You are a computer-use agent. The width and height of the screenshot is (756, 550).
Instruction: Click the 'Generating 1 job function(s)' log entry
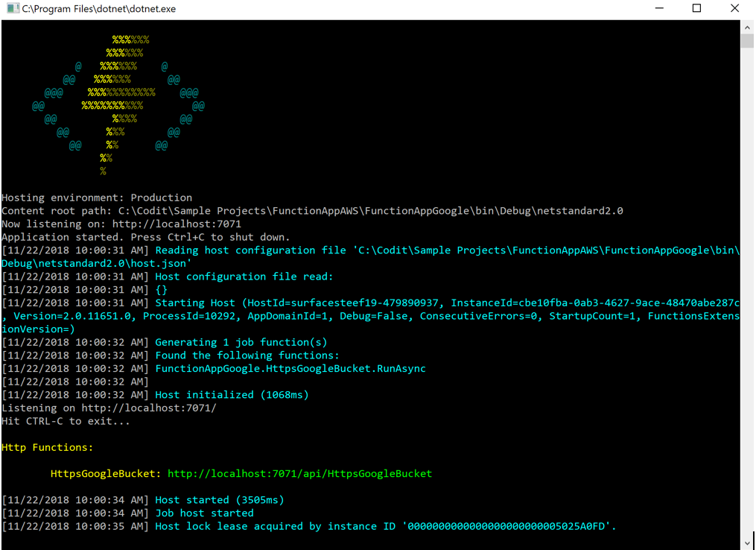241,342
